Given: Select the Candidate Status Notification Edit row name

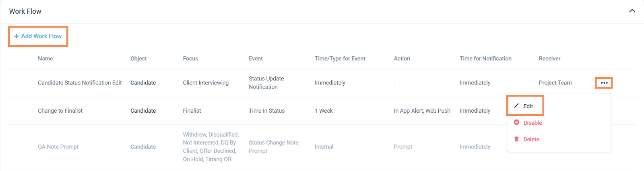Looking at the screenshot, I should pos(80,82).
